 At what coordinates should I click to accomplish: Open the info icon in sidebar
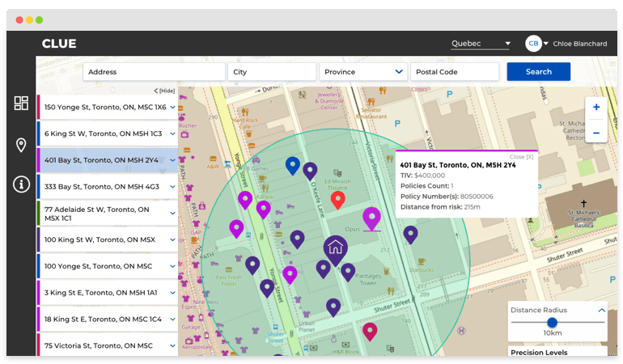tap(21, 184)
